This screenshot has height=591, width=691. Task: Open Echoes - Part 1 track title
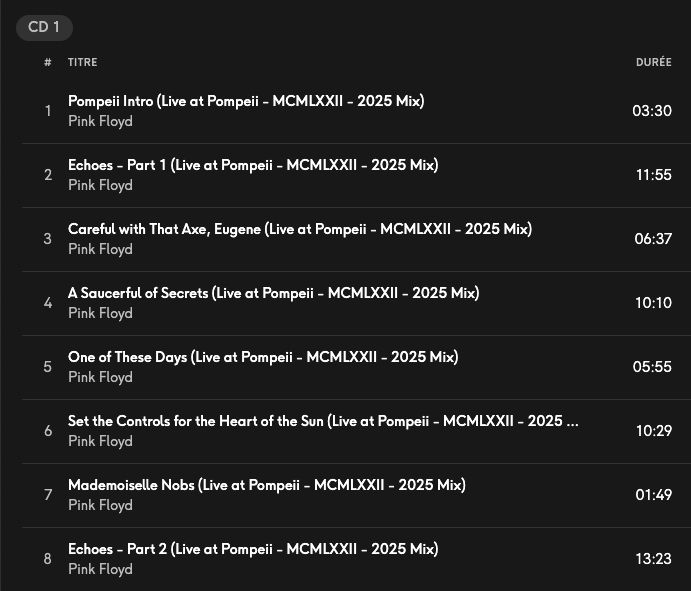tap(253, 165)
